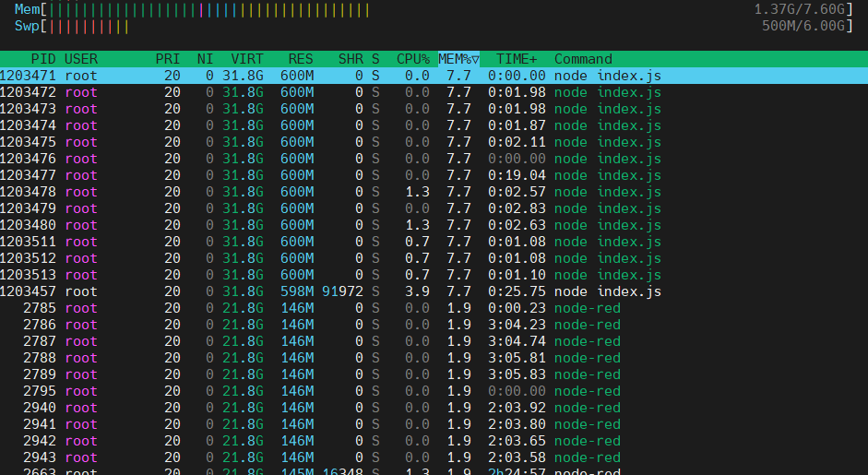The width and height of the screenshot is (868, 475).
Task: Click the 598M RES value
Action: click(297, 291)
